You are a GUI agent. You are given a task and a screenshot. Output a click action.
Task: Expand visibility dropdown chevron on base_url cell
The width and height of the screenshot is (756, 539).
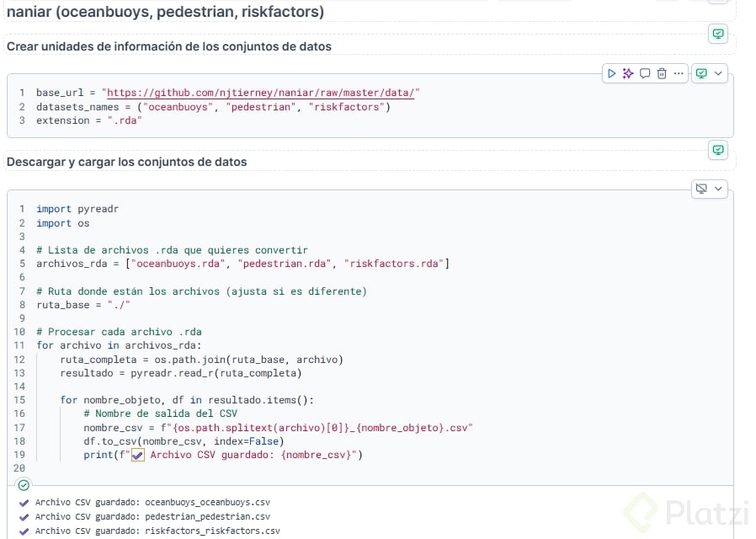(x=718, y=73)
